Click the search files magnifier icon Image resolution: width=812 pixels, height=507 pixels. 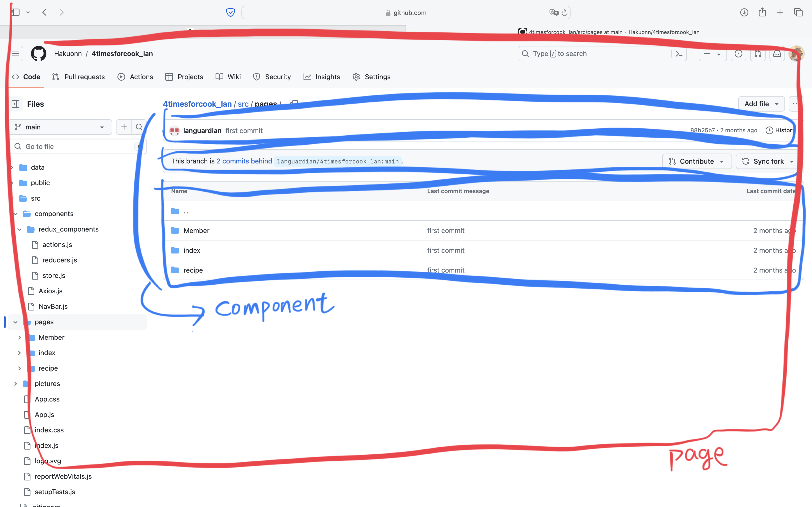pyautogui.click(x=139, y=127)
